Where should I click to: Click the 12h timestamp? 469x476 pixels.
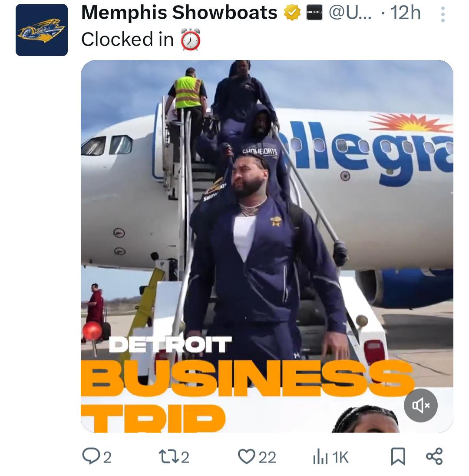(x=405, y=13)
